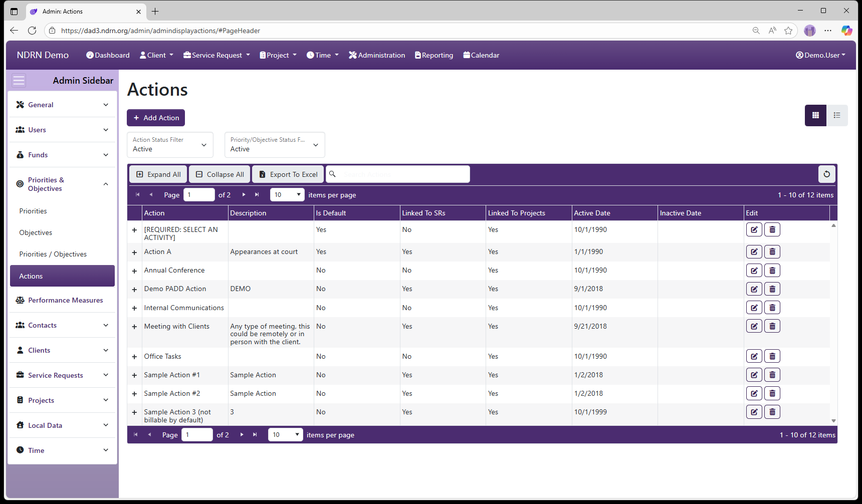Reload the browser page
The height and width of the screenshot is (504, 862).
click(32, 31)
